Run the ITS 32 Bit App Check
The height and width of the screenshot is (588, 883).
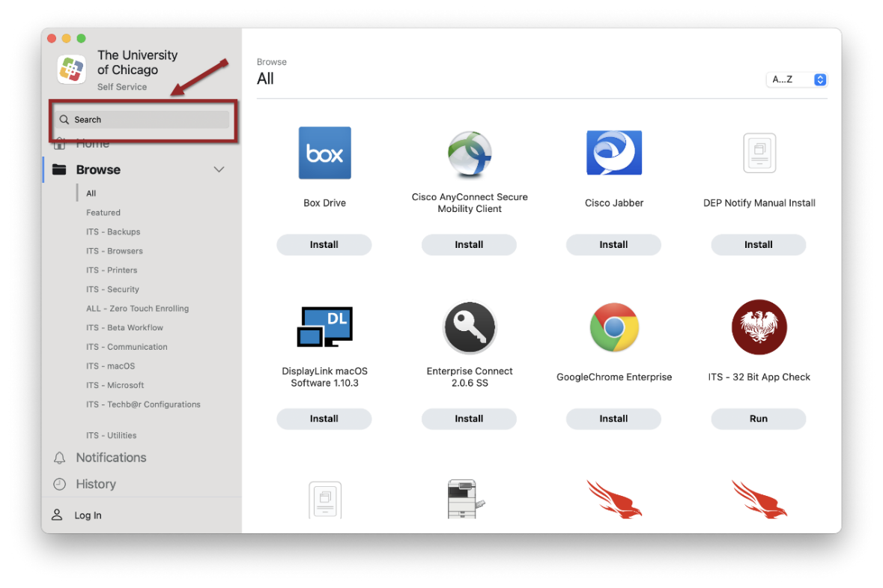pos(759,419)
